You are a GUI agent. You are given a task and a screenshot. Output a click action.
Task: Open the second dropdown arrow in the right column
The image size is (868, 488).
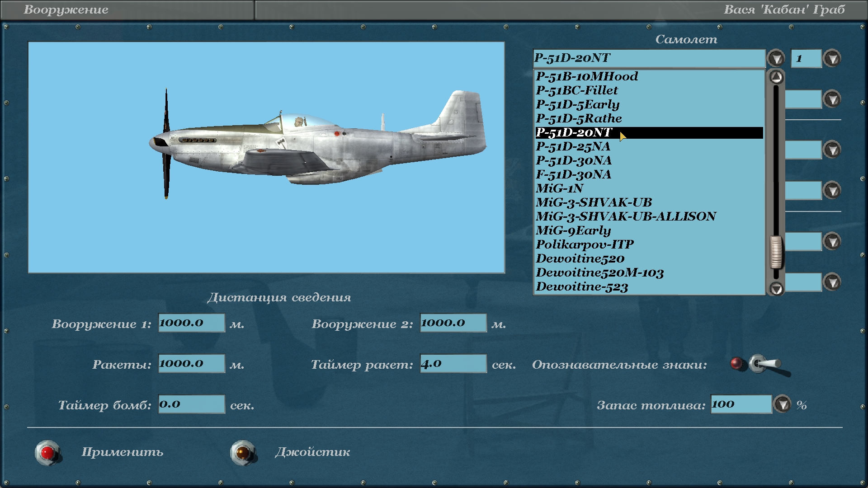point(832,99)
